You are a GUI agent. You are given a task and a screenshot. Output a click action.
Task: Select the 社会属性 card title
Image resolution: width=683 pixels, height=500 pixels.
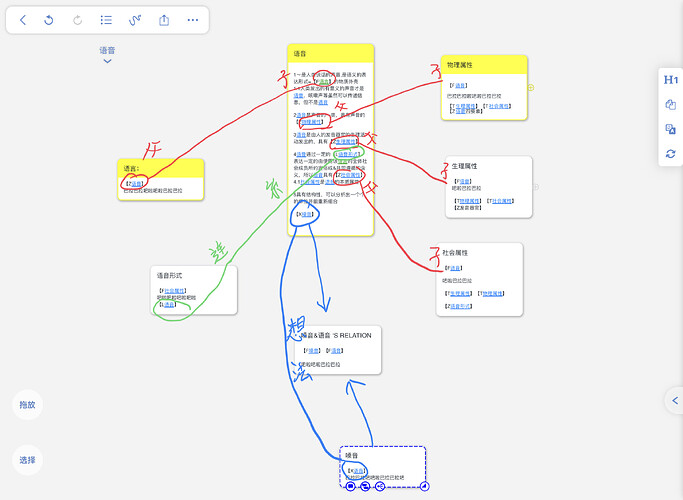(455, 253)
